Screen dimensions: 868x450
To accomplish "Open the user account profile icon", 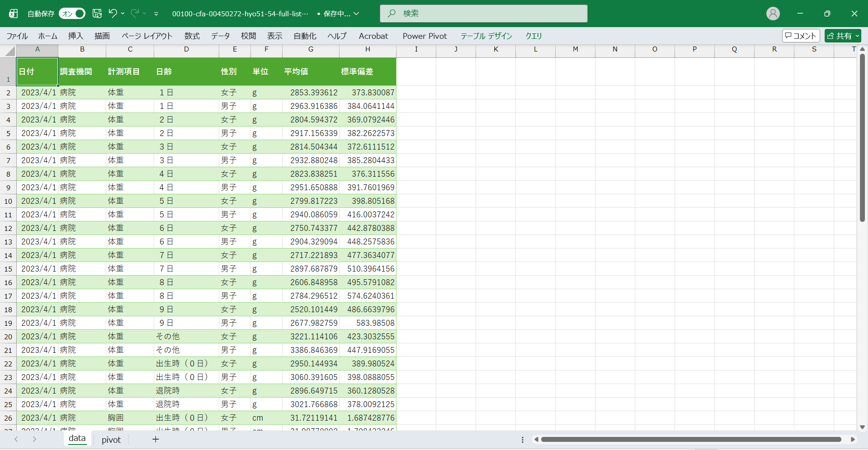I will [773, 14].
